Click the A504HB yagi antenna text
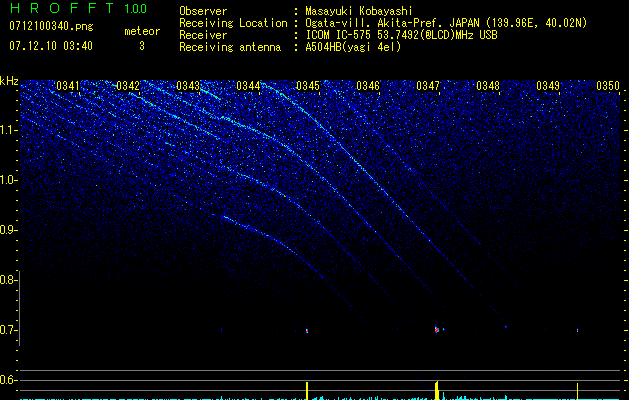The height and width of the screenshot is (400, 629). tap(353, 47)
